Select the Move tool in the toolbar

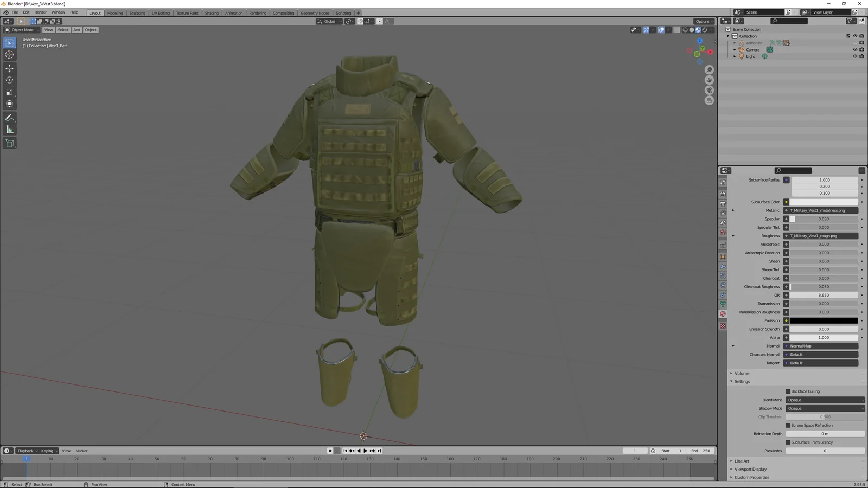9,68
